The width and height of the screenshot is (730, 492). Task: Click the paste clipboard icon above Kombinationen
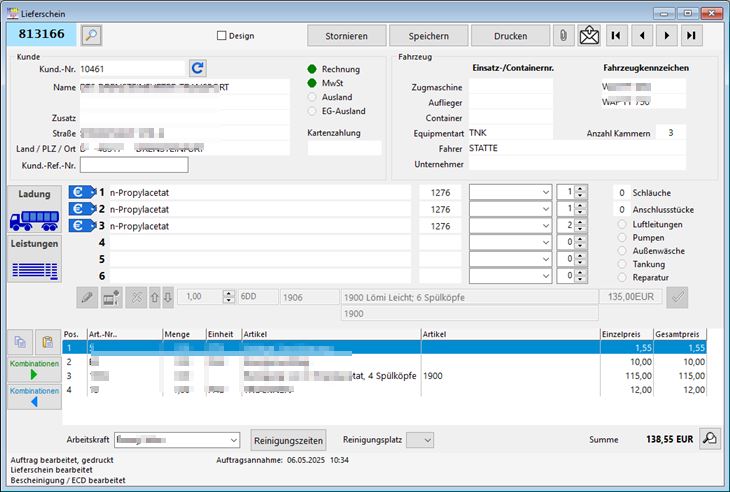point(47,342)
